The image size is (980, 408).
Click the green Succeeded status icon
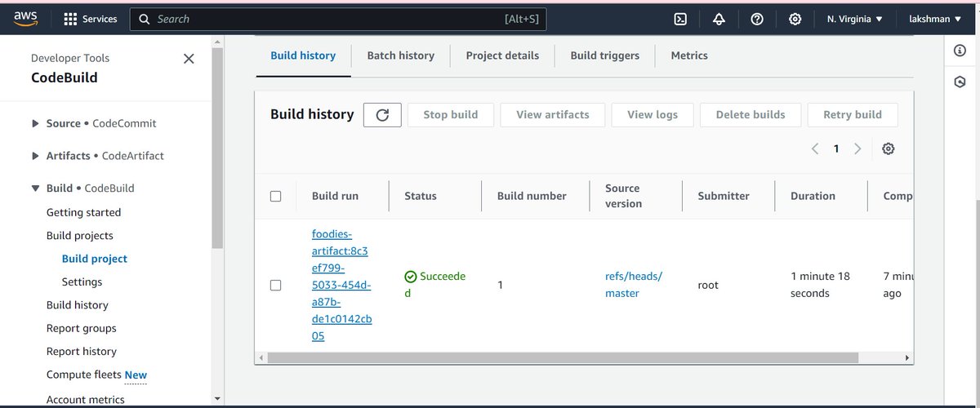(x=411, y=277)
